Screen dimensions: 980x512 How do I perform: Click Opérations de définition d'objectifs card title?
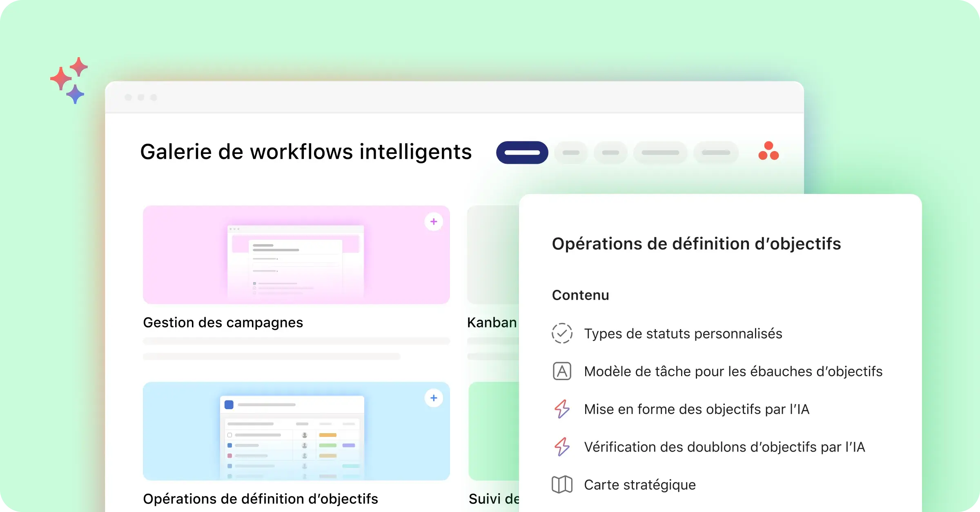point(261,499)
